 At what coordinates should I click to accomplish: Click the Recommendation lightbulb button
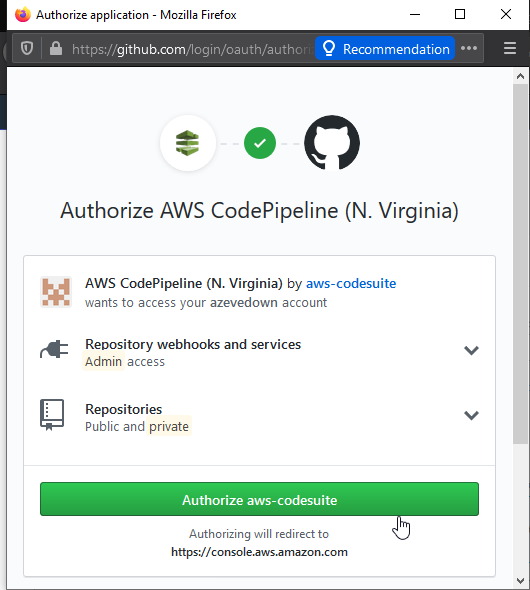coord(385,49)
